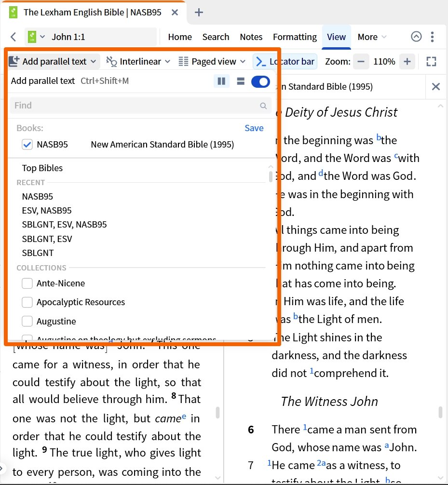Select recent item SBLGNT, ESV, NASB95
Screen dimensions: 448x485
coord(64,224)
